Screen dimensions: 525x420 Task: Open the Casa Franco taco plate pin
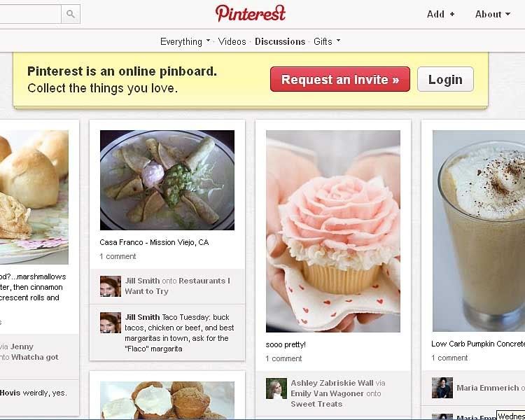(x=167, y=180)
